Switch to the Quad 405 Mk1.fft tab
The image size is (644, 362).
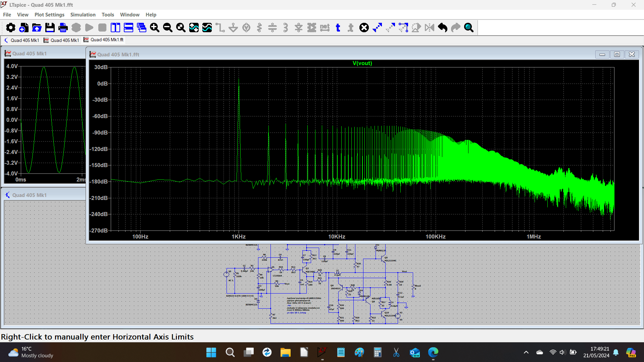pos(103,40)
